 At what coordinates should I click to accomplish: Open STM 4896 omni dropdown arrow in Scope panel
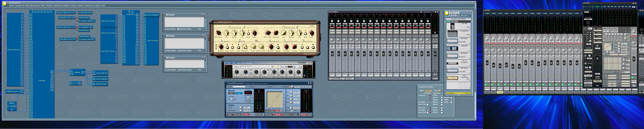click(470, 29)
